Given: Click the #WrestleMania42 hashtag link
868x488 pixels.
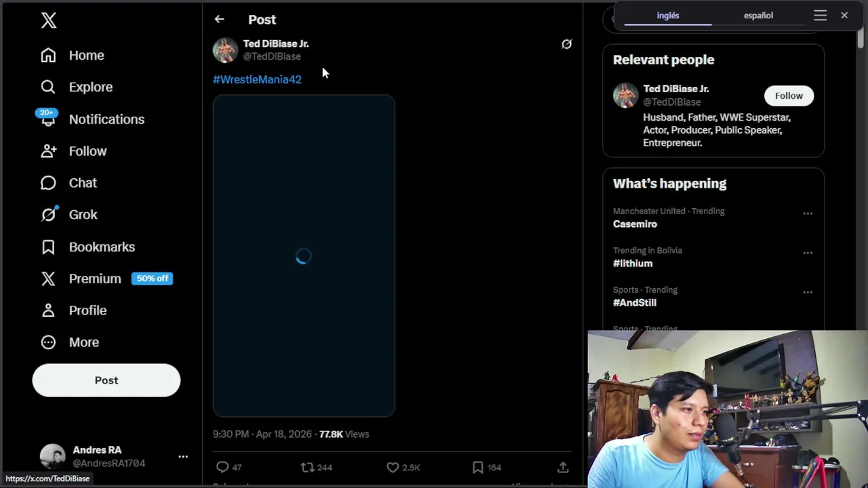Looking at the screenshot, I should [x=257, y=79].
